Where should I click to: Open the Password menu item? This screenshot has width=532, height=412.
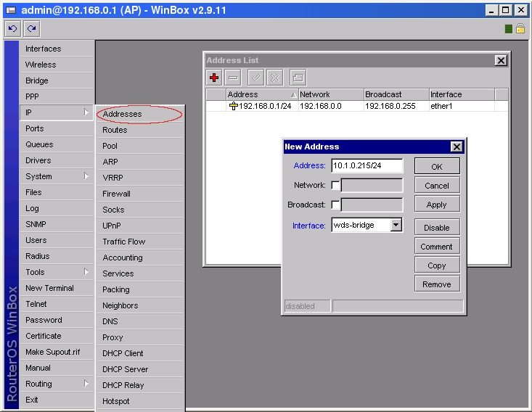pos(57,320)
